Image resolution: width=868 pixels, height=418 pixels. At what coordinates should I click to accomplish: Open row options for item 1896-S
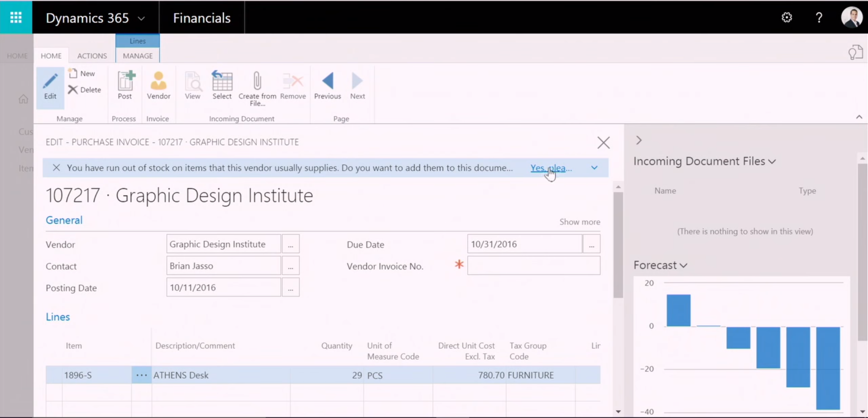(x=142, y=375)
